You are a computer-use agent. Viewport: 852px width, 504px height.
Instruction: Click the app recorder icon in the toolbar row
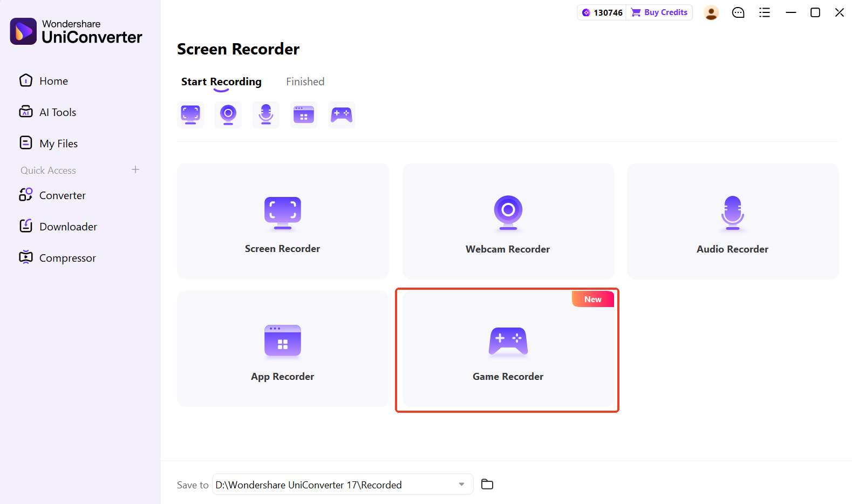coord(304,114)
